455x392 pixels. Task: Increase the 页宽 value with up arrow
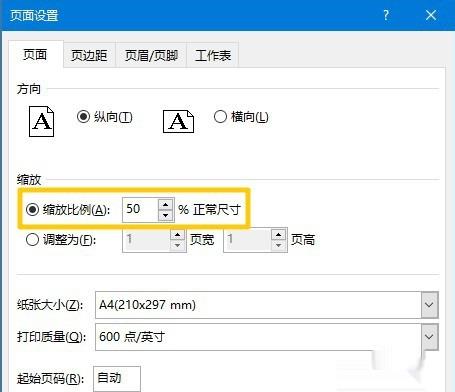(178, 235)
